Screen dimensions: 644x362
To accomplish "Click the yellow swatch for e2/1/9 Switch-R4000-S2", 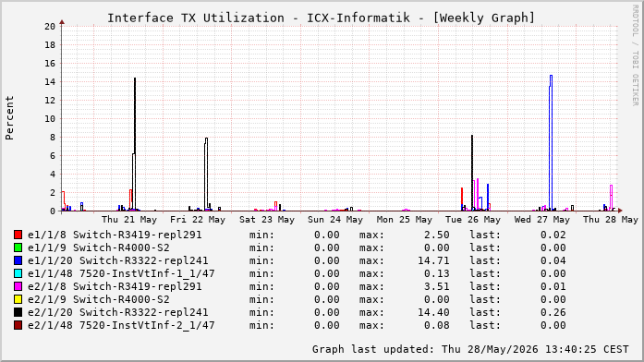I will [18, 299].
